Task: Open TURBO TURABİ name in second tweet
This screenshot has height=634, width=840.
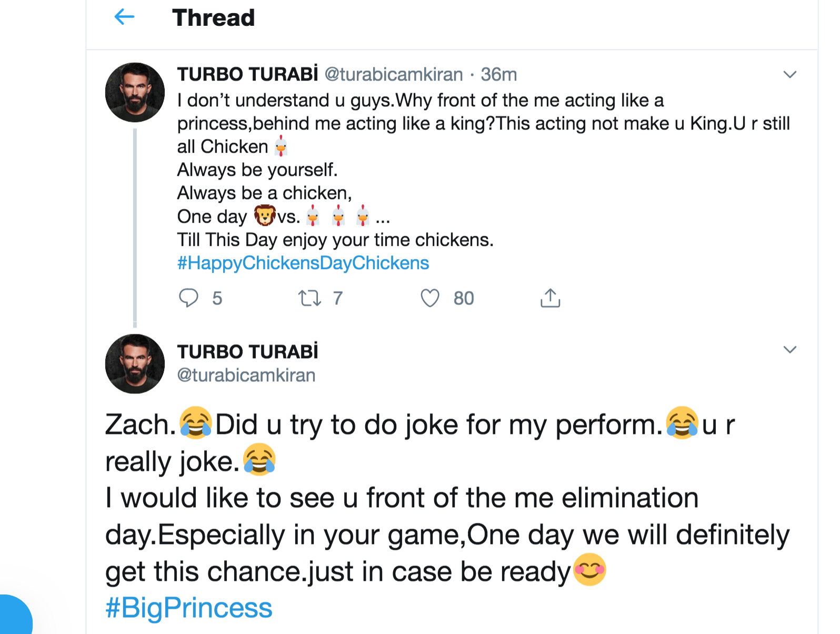Action: point(247,351)
